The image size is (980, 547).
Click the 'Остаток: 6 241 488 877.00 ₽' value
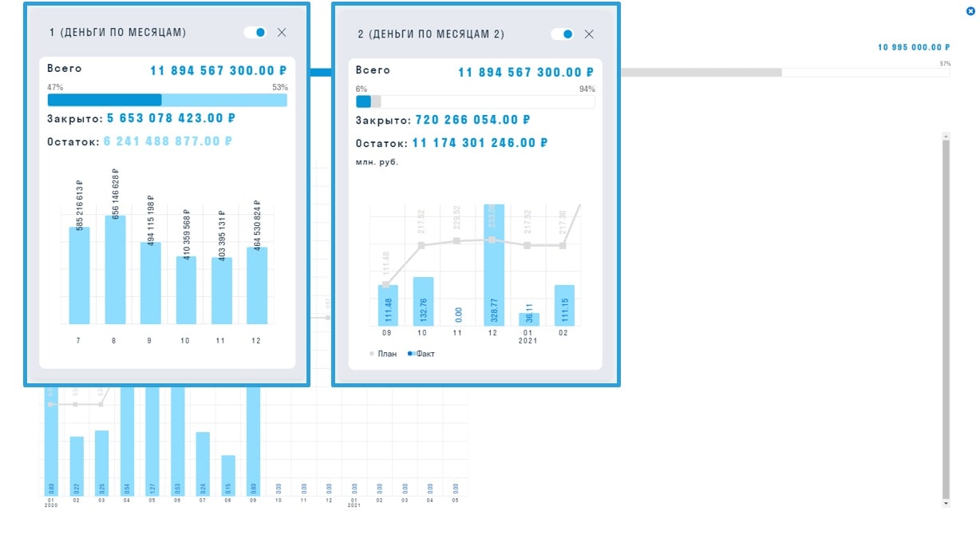[168, 141]
